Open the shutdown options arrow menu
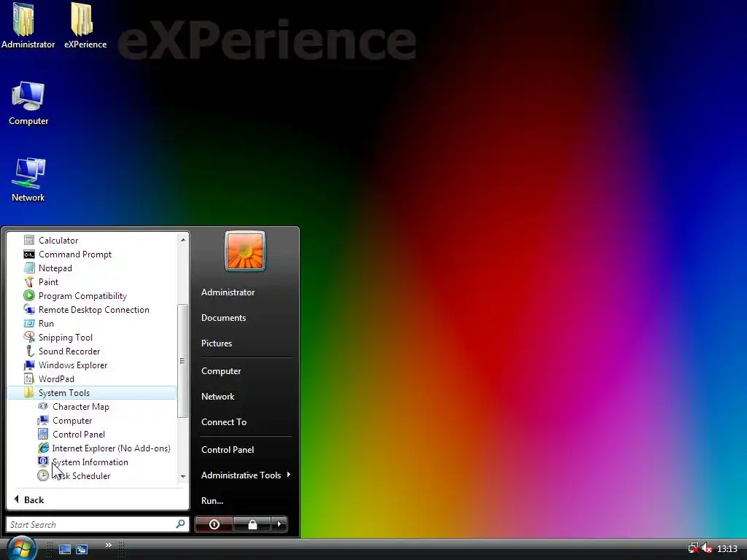The width and height of the screenshot is (747, 560). [x=279, y=524]
